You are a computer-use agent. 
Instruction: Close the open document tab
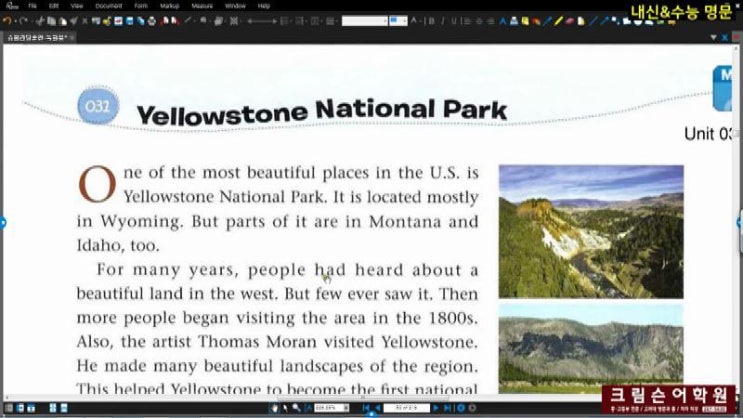72,37
